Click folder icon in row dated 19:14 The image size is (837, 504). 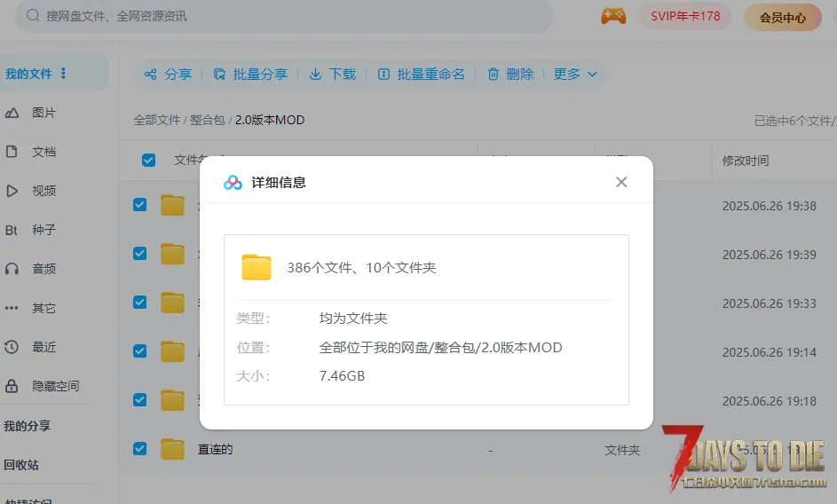(x=172, y=351)
